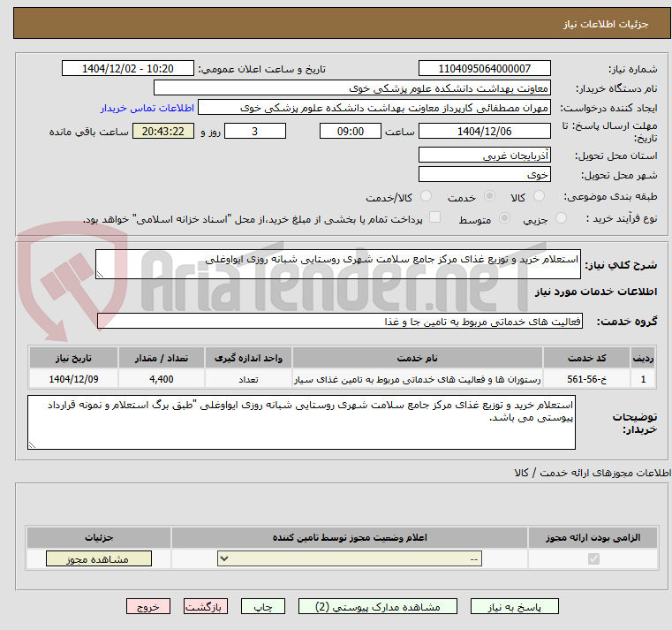This screenshot has height=630, width=672.
Task: Click the ایجاد کننده درخواست field
Action: click(x=374, y=108)
